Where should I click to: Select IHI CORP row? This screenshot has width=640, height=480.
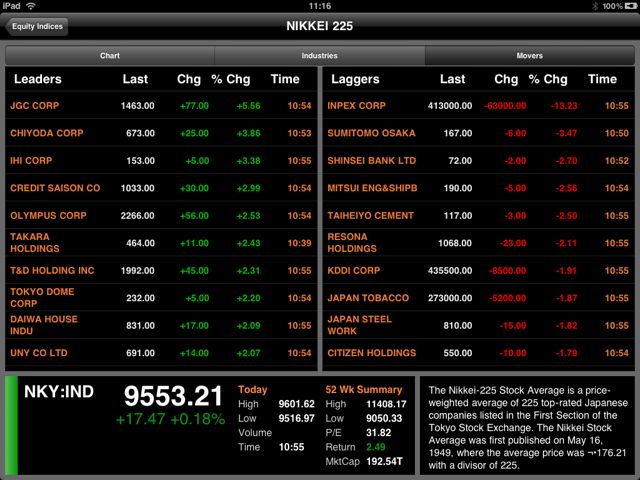point(161,160)
